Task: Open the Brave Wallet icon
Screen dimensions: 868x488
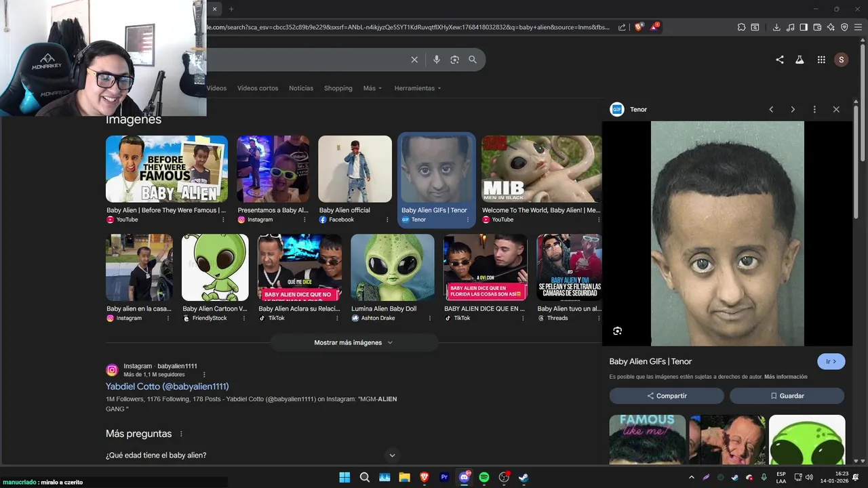Action: pyautogui.click(x=817, y=27)
